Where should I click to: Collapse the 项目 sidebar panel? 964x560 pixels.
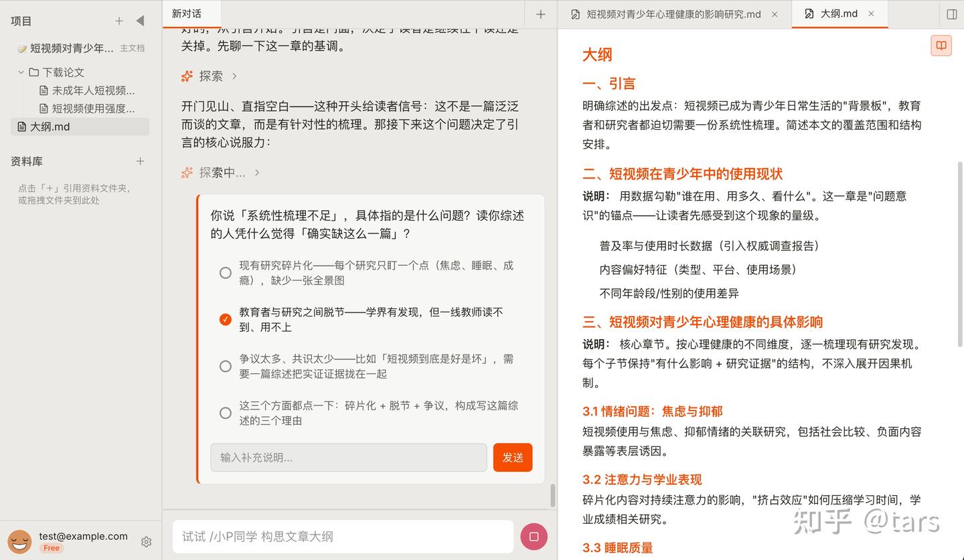[x=140, y=20]
